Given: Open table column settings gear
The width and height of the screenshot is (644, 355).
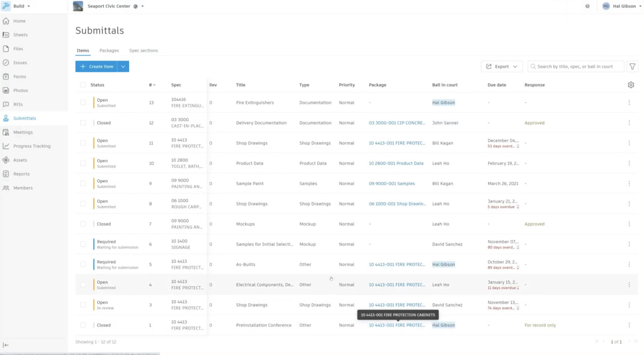Looking at the screenshot, I should pyautogui.click(x=631, y=85).
